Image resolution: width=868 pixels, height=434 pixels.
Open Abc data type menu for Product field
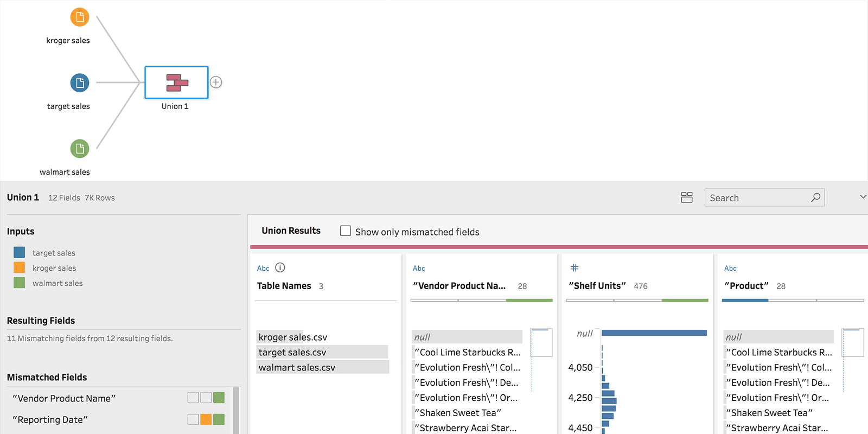[x=730, y=268]
